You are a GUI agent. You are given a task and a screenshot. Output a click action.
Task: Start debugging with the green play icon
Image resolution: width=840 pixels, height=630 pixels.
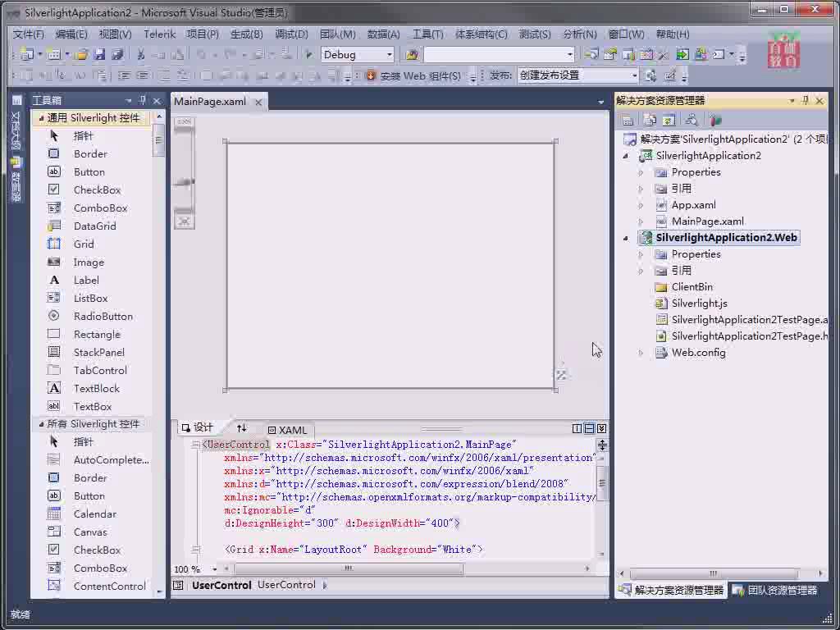click(x=308, y=54)
